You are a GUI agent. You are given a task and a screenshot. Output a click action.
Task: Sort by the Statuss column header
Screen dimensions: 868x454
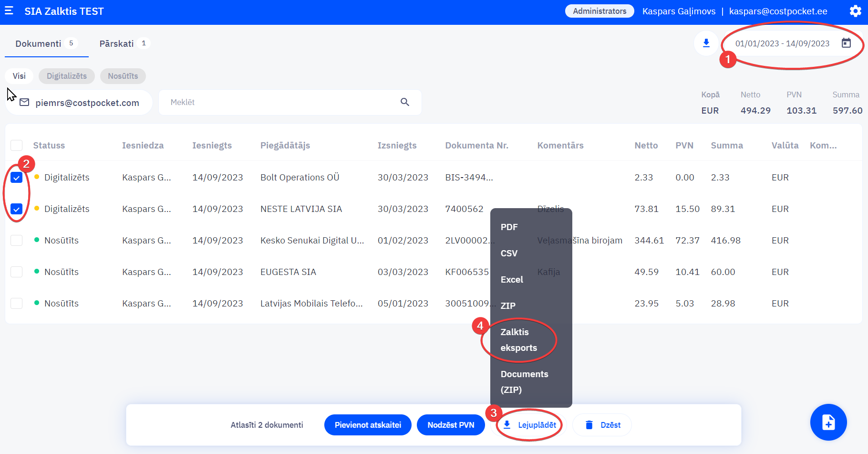click(49, 146)
